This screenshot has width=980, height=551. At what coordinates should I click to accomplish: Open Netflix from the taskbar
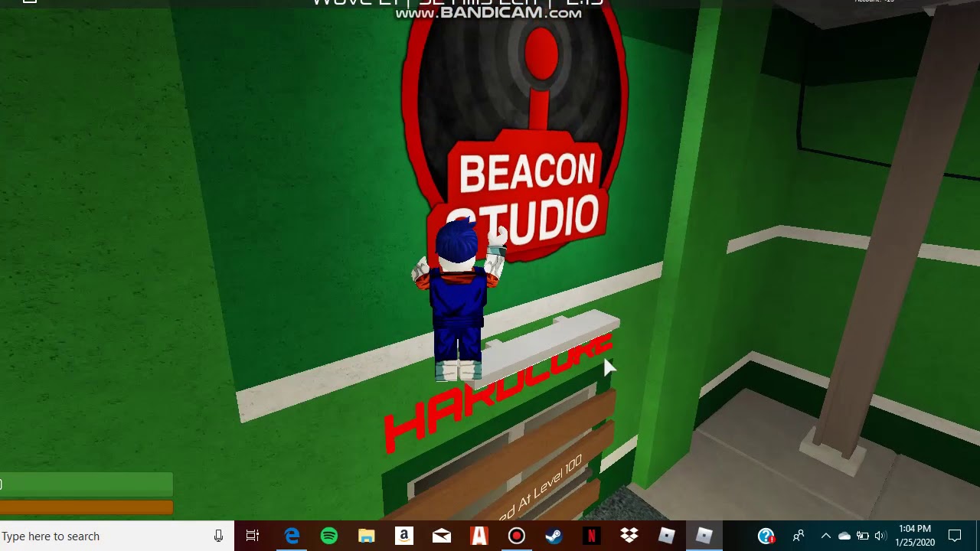(592, 536)
